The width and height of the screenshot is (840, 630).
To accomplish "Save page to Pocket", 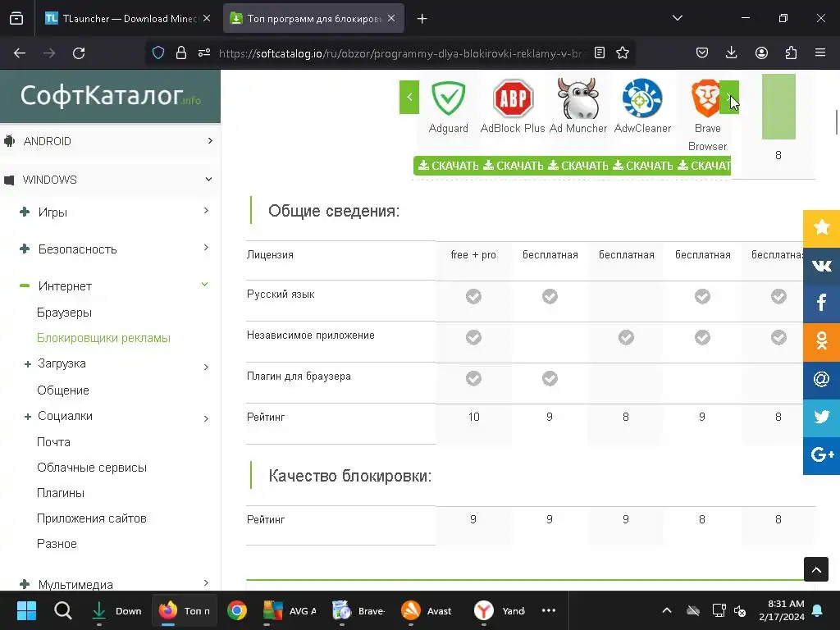I will coord(702,52).
